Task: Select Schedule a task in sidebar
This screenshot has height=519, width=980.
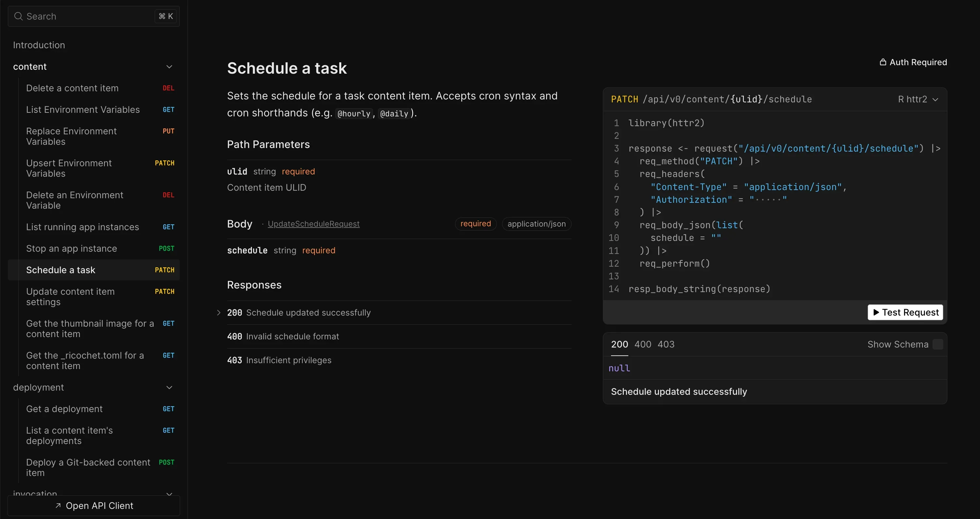Action: coord(94,270)
